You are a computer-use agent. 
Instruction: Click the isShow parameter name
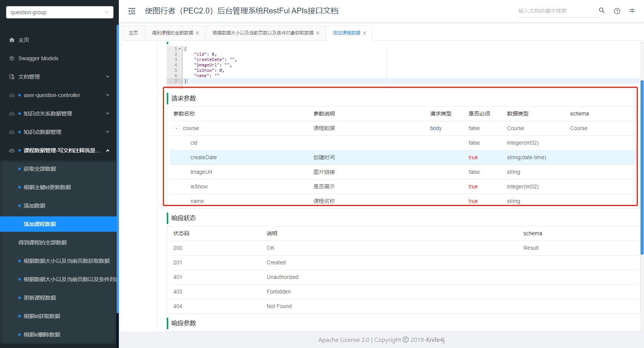199,186
